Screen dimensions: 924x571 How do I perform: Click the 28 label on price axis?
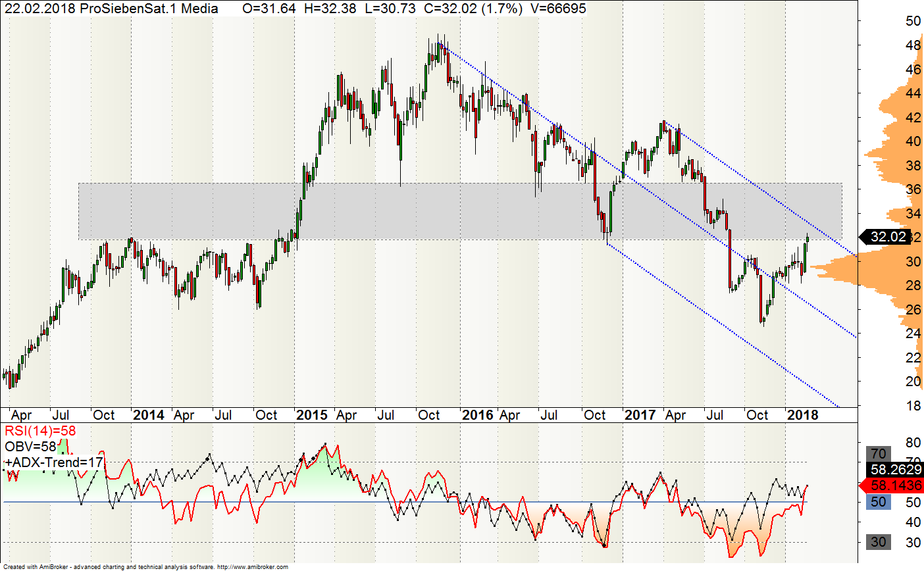[913, 285]
